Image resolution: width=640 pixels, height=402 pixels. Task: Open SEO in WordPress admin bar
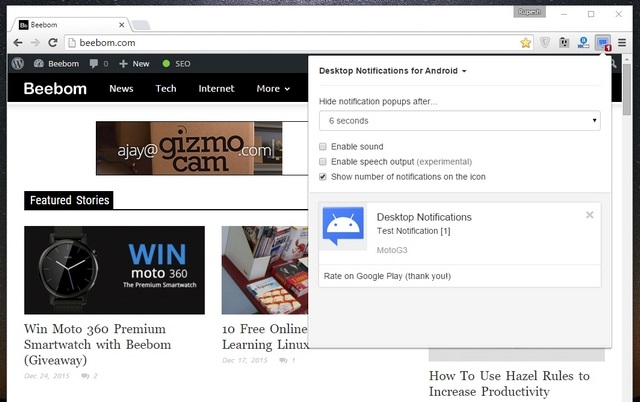[176, 64]
